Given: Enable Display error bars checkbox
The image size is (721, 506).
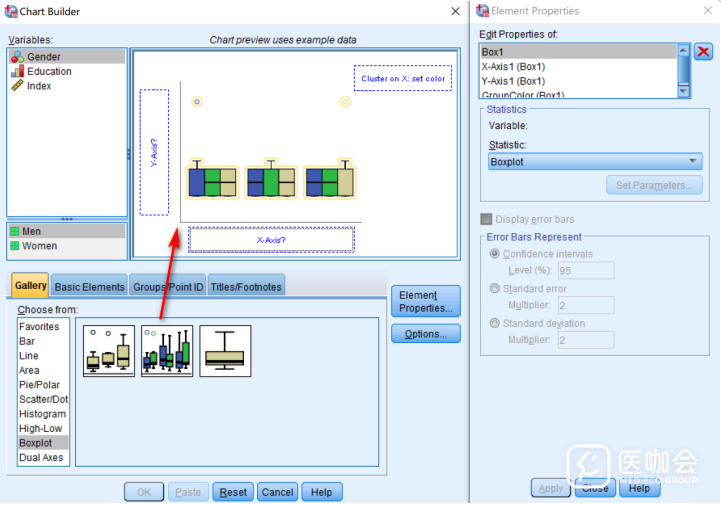Looking at the screenshot, I should [487, 219].
